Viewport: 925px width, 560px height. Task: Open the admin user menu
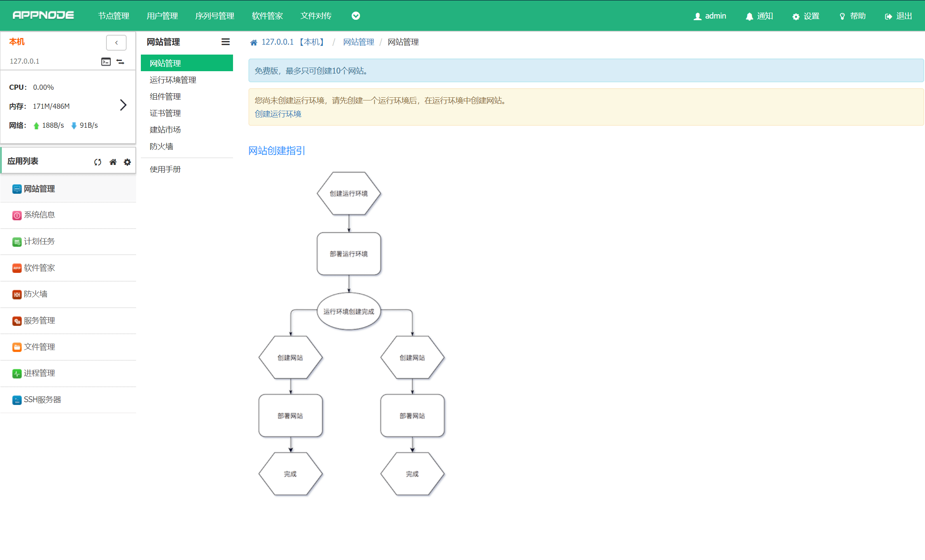(710, 16)
